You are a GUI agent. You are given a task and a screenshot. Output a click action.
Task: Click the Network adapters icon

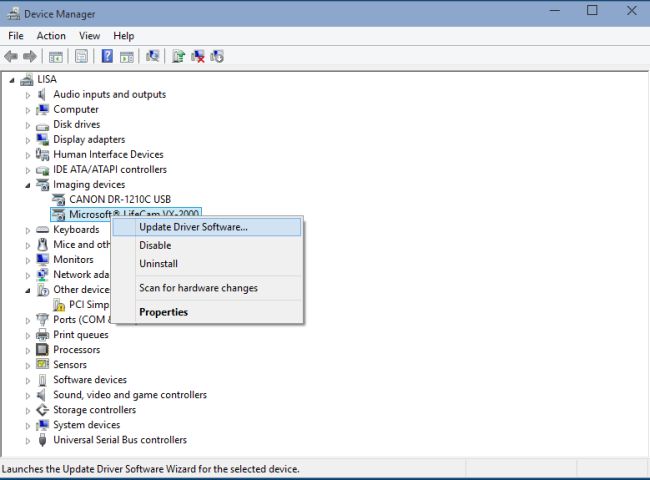pyautogui.click(x=42, y=275)
